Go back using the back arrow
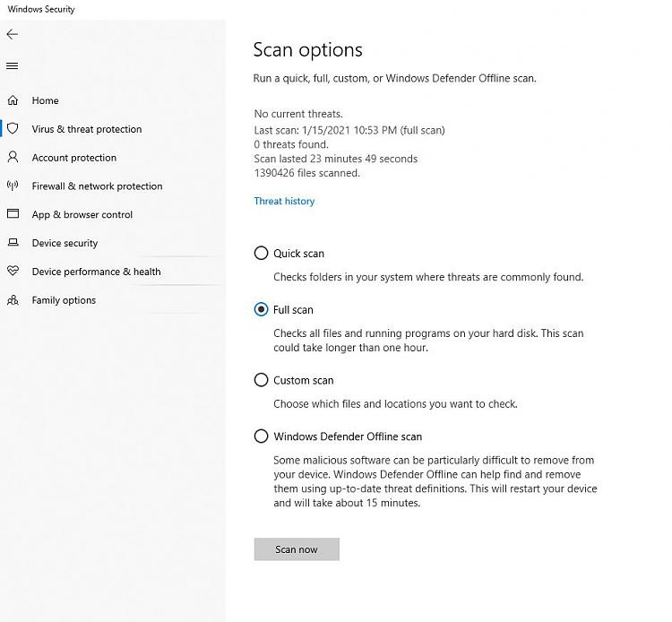Screen dimensions: 672x622 click(12, 34)
